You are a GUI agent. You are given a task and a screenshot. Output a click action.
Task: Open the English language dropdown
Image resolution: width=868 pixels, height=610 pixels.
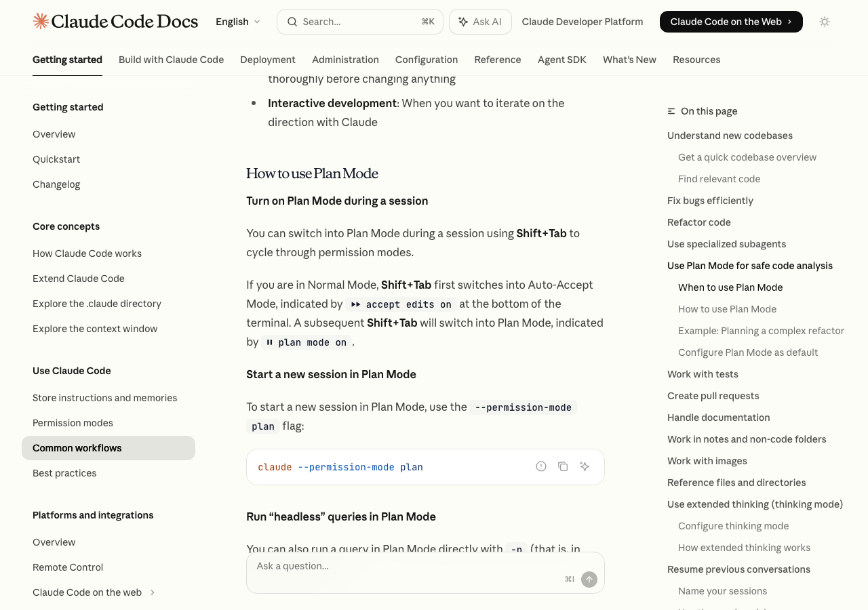coord(237,22)
